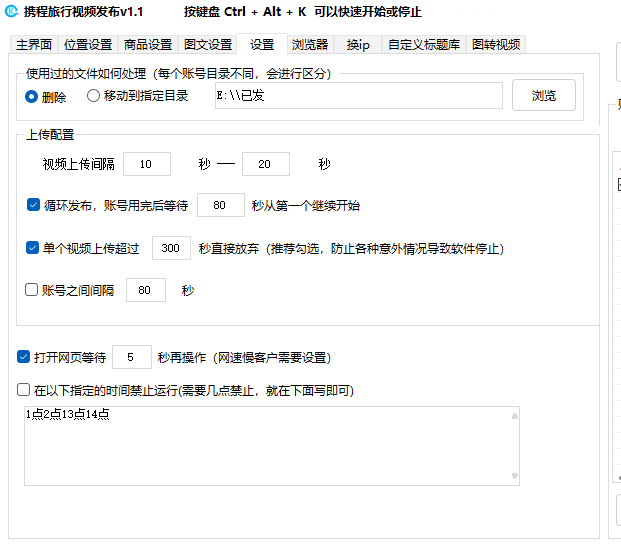
Task: Edit the page wait seconds field 5
Action: click(x=131, y=357)
